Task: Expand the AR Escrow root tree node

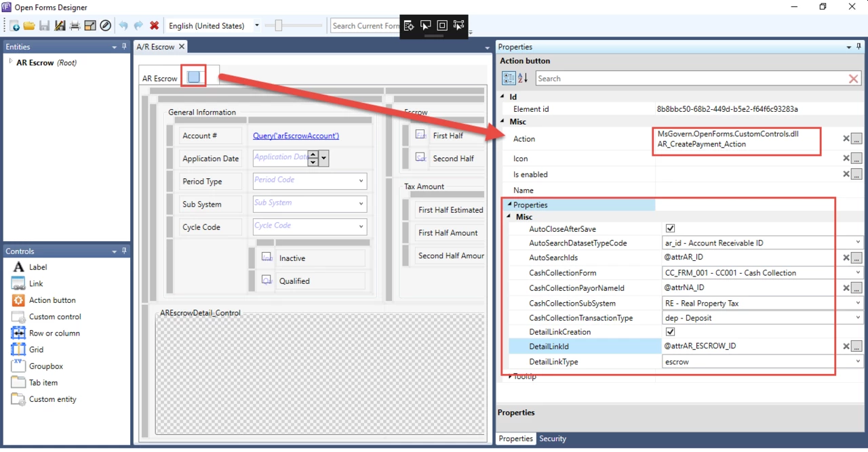Action: tap(10, 62)
